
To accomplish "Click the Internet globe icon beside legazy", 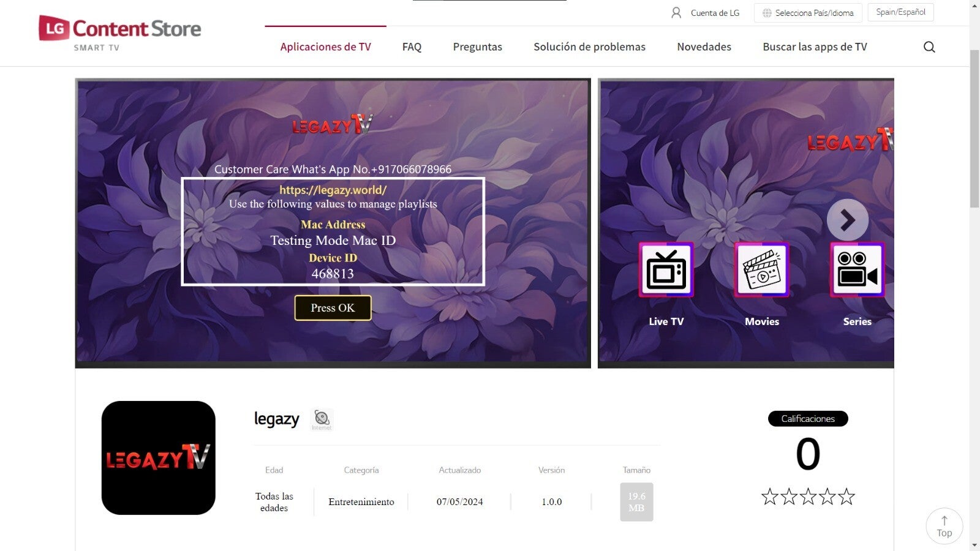I will click(x=322, y=419).
